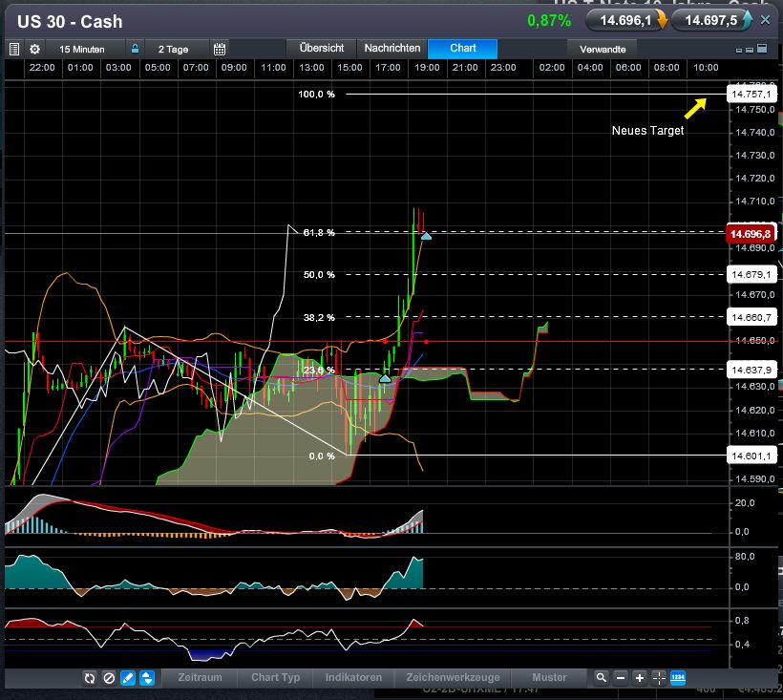The image size is (783, 700).
Task: Click the clear drawings circle-slash icon
Action: [109, 678]
